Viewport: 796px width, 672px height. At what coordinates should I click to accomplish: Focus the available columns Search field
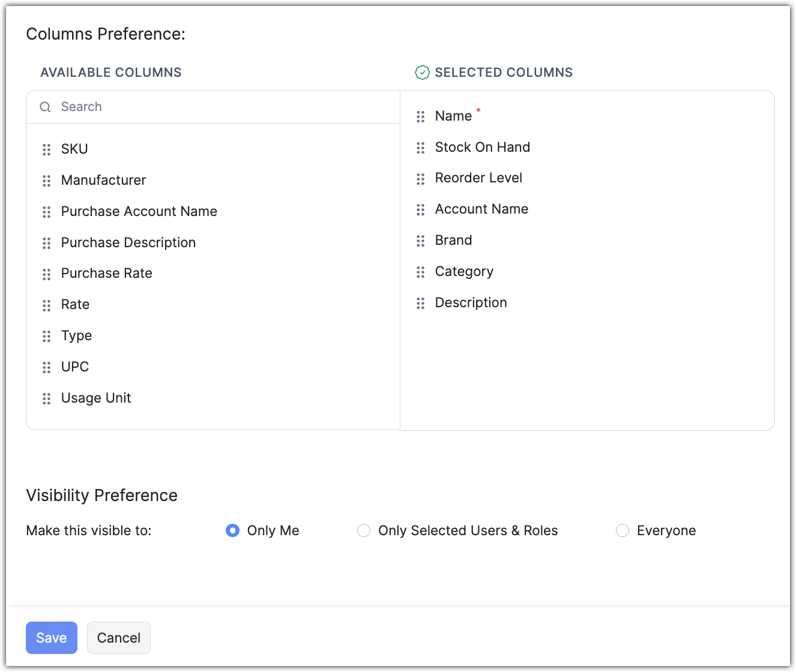coord(222,107)
